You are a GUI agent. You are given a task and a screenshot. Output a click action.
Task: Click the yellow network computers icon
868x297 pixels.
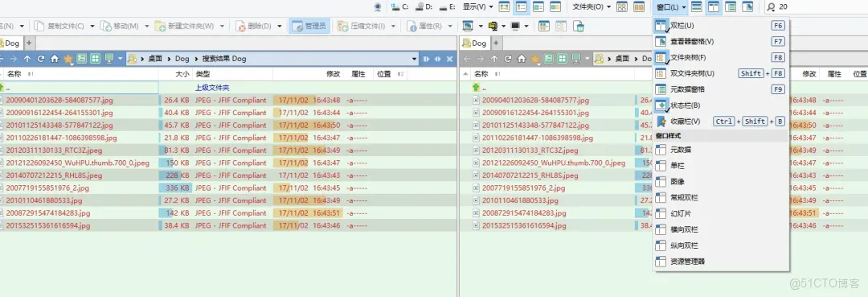[x=493, y=26]
